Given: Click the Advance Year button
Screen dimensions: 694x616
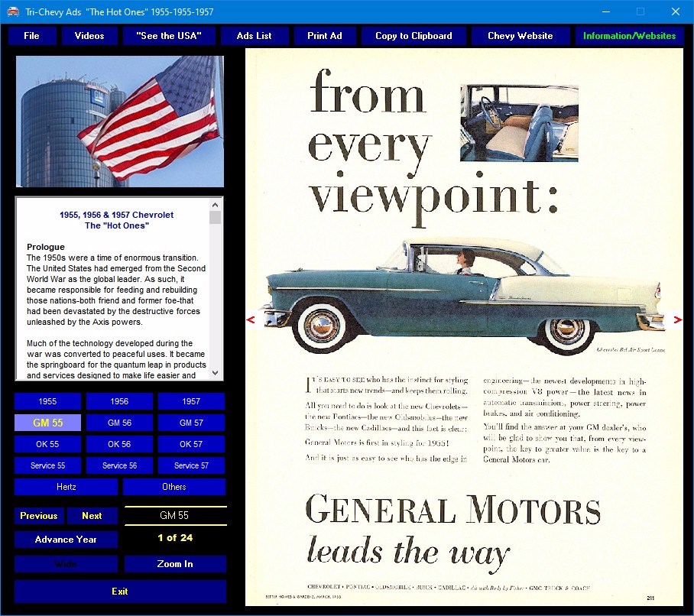Looking at the screenshot, I should click(x=66, y=540).
